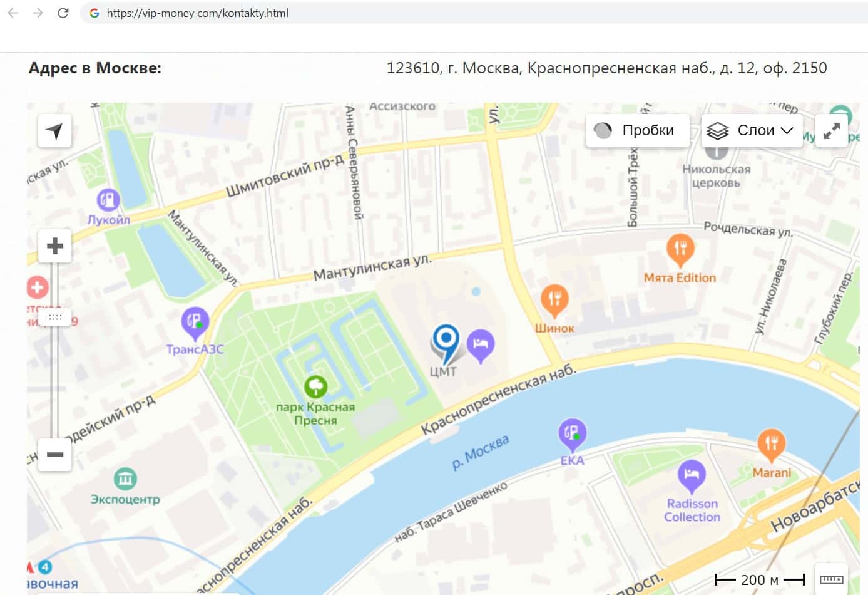Select the Шинок restaurant marker
This screenshot has height=595, width=868.
click(x=554, y=301)
